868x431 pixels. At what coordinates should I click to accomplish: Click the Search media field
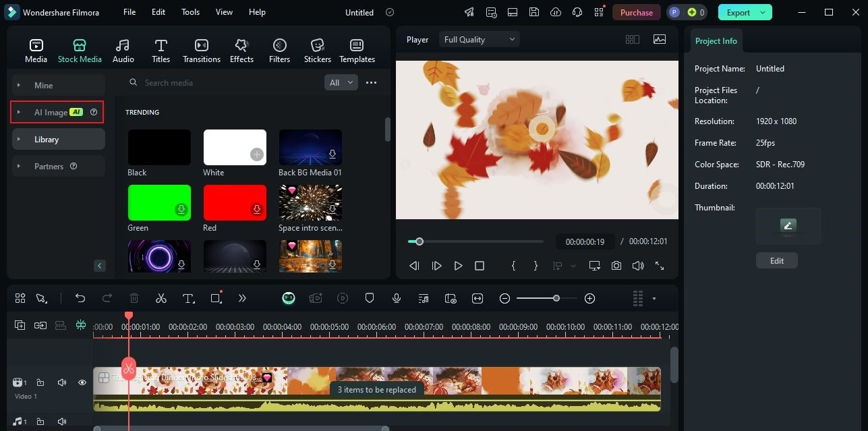tap(223, 82)
